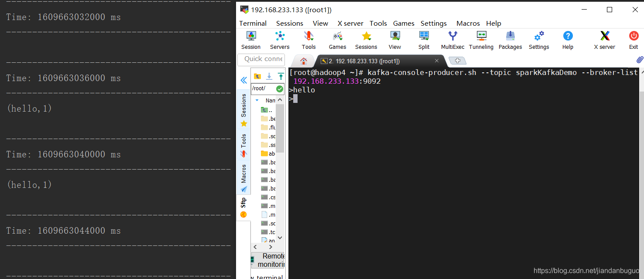Select the 'ab' folder in file list

pos(268,153)
